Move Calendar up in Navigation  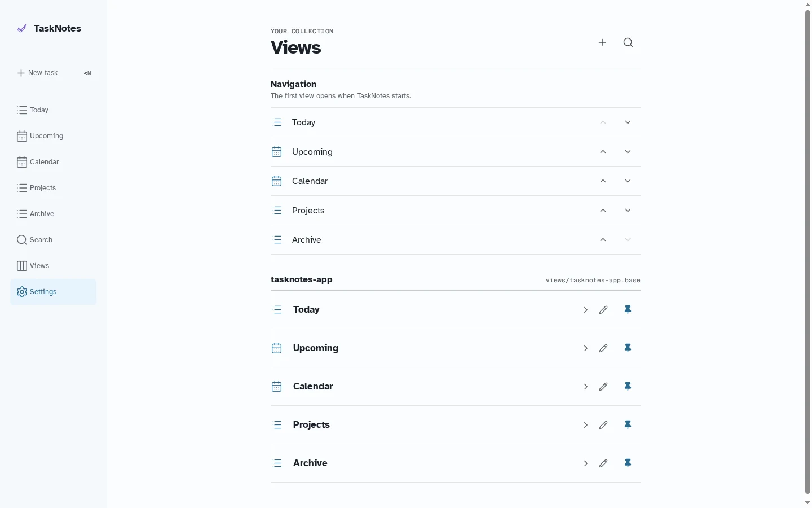pos(603,181)
